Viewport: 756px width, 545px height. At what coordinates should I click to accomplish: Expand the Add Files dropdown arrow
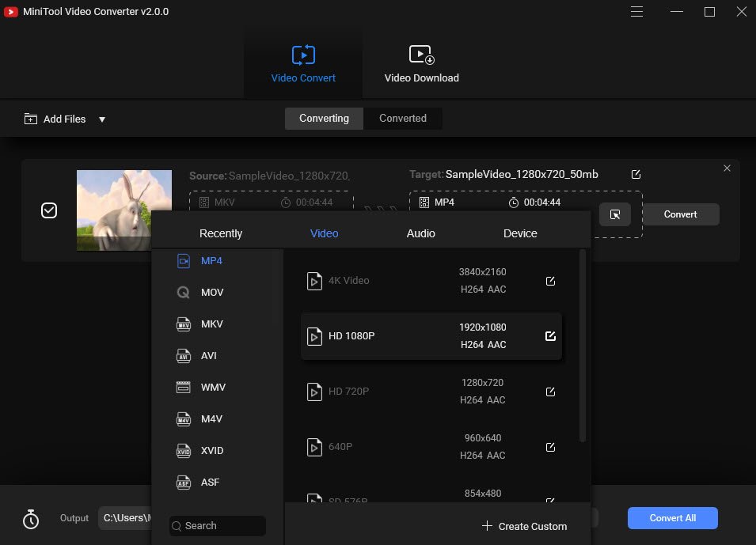(x=101, y=119)
